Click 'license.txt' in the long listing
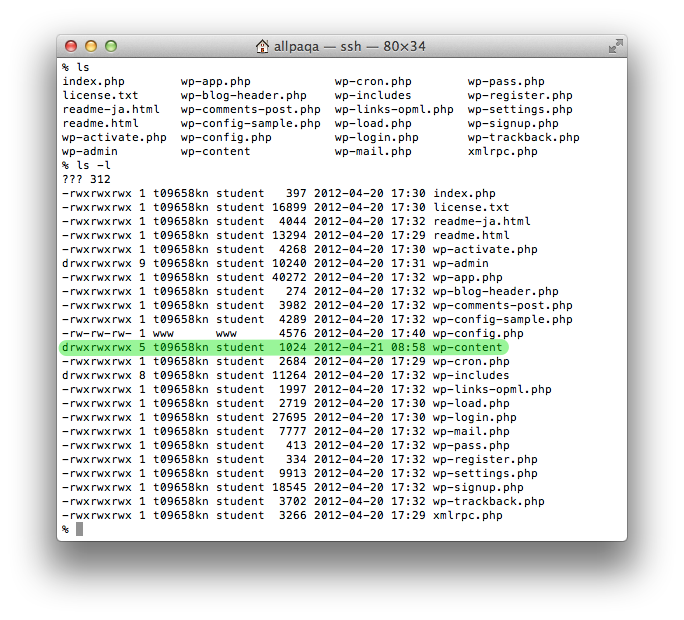Screen dimensions: 684x620 pos(471,207)
